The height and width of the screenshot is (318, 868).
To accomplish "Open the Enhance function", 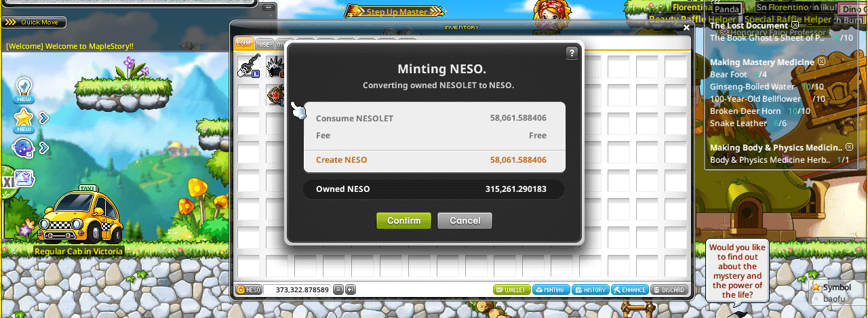I will [629, 290].
